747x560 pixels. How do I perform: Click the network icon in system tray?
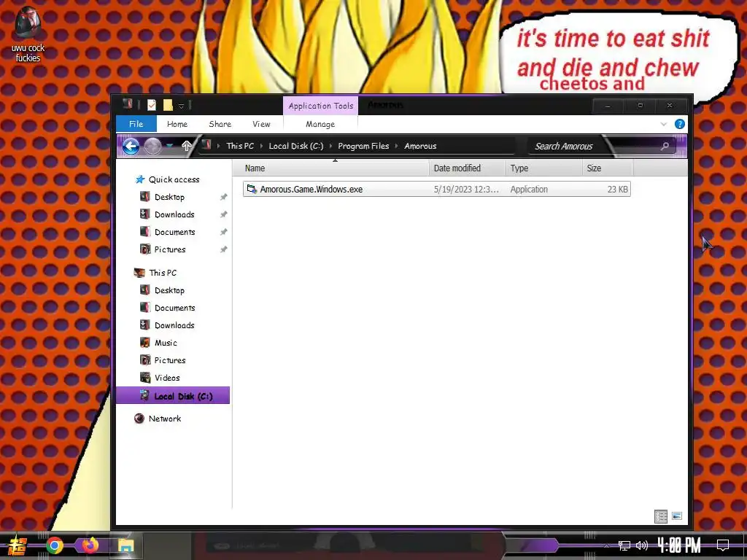[x=624, y=545]
